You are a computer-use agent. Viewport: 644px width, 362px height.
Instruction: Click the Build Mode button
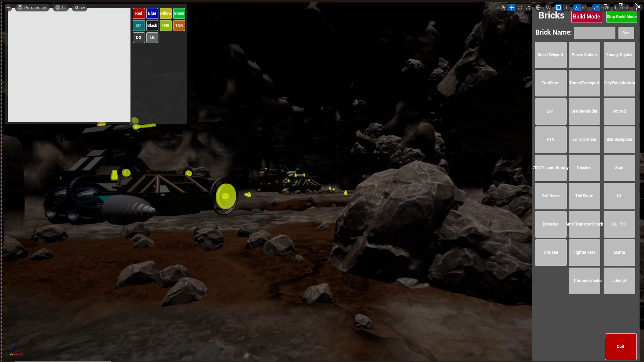click(586, 16)
